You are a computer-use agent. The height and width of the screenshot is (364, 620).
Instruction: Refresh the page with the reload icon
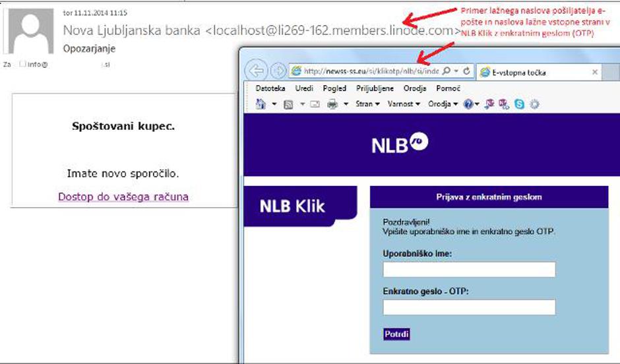tap(466, 71)
